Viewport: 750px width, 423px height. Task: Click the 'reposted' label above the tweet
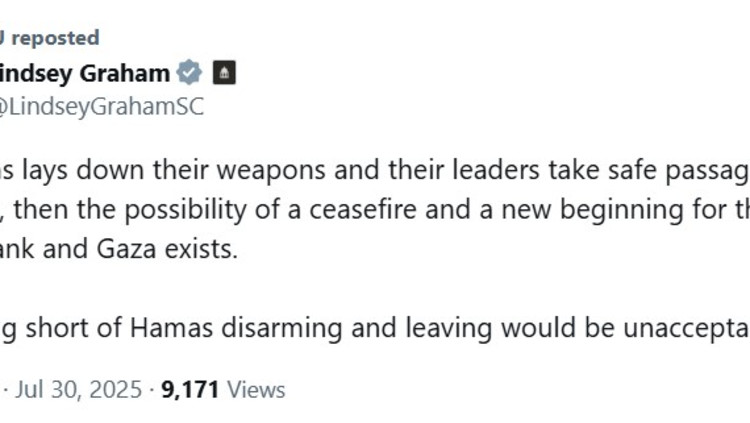(56, 38)
